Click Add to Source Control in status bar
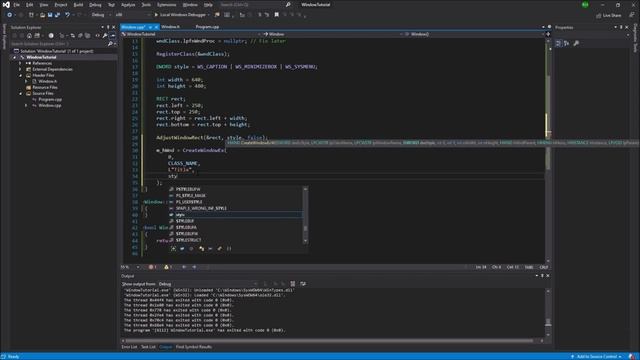 click(596, 357)
